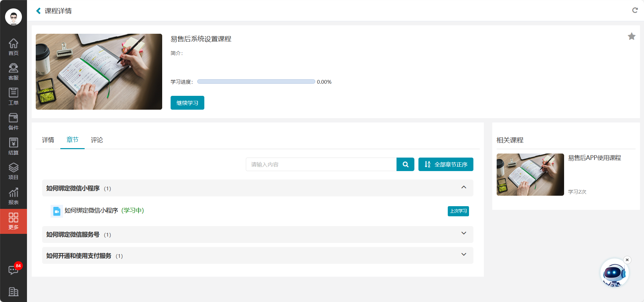Screen dimensions: 644x302
Task: Click the 学习2次 study count text
Action: coord(577,192)
